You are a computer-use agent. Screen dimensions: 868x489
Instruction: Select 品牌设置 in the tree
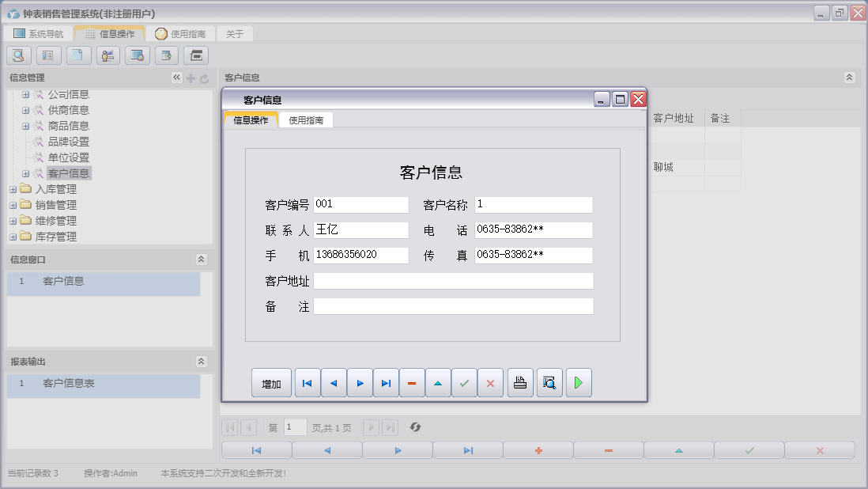(x=68, y=142)
